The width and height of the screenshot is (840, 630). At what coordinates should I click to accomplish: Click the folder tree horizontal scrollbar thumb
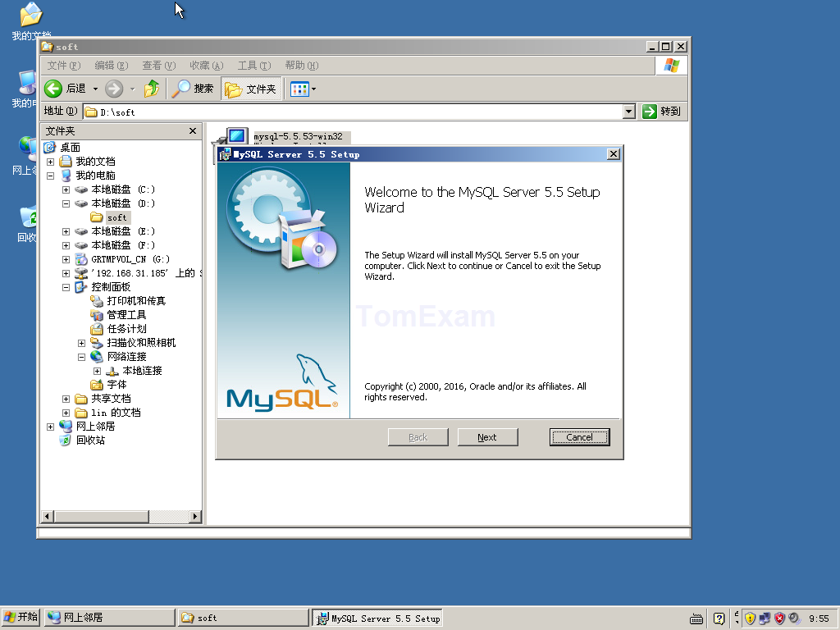[x=101, y=517]
